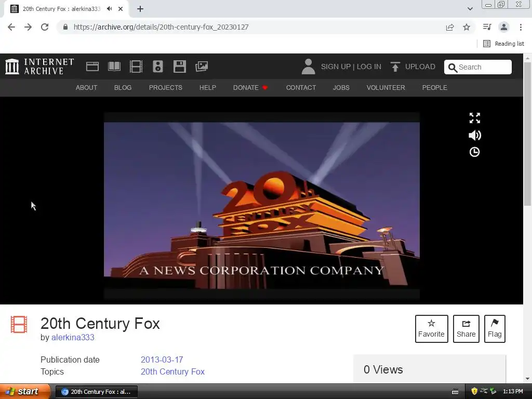
Task: Click the SIGN UP link
Action: 336,66
